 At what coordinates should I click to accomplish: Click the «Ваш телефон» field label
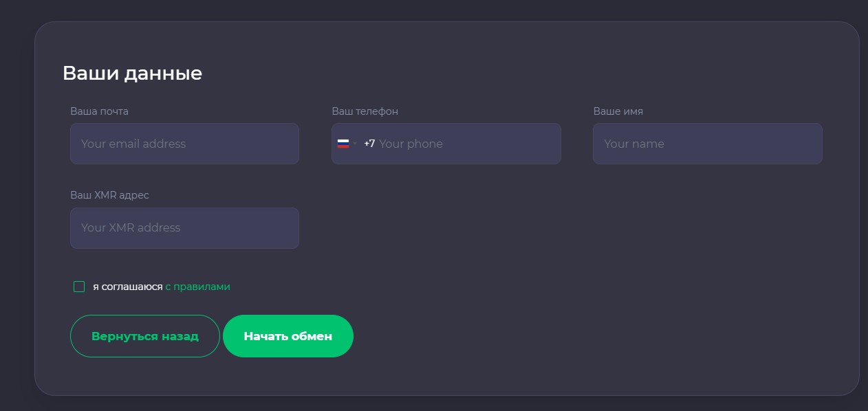(x=365, y=111)
